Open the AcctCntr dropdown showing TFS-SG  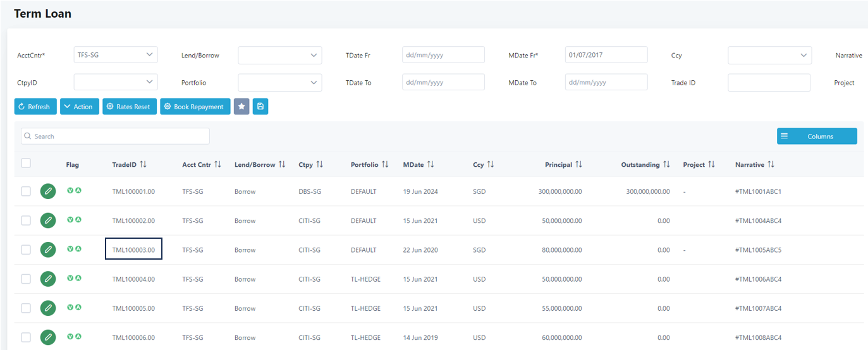[116, 55]
